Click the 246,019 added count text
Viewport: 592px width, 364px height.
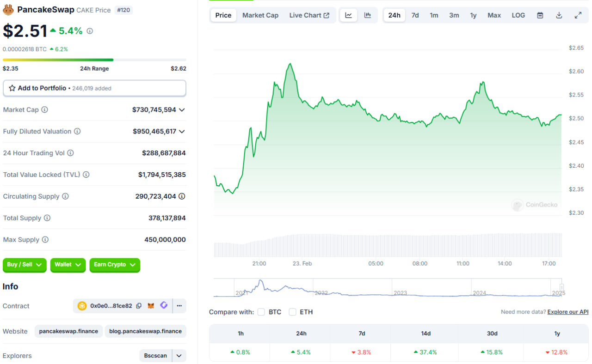point(92,88)
